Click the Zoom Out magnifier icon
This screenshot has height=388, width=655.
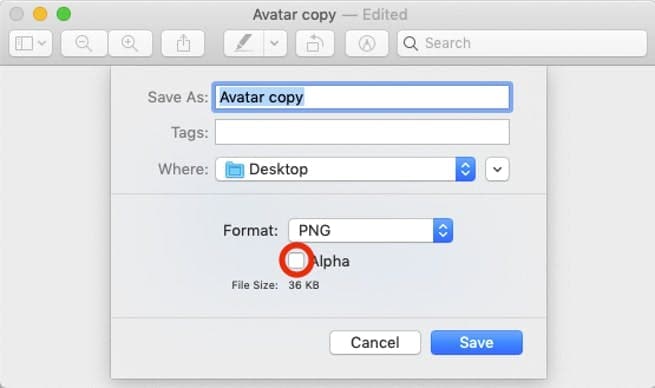[x=84, y=43]
